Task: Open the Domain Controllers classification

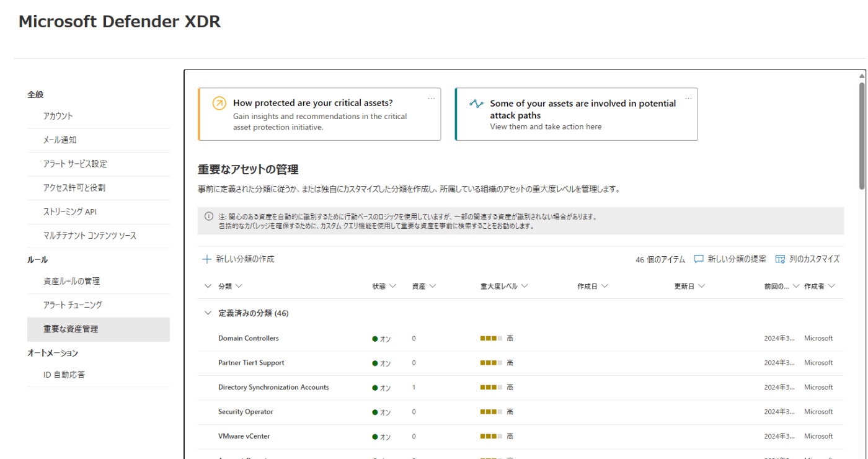Action: click(249, 338)
